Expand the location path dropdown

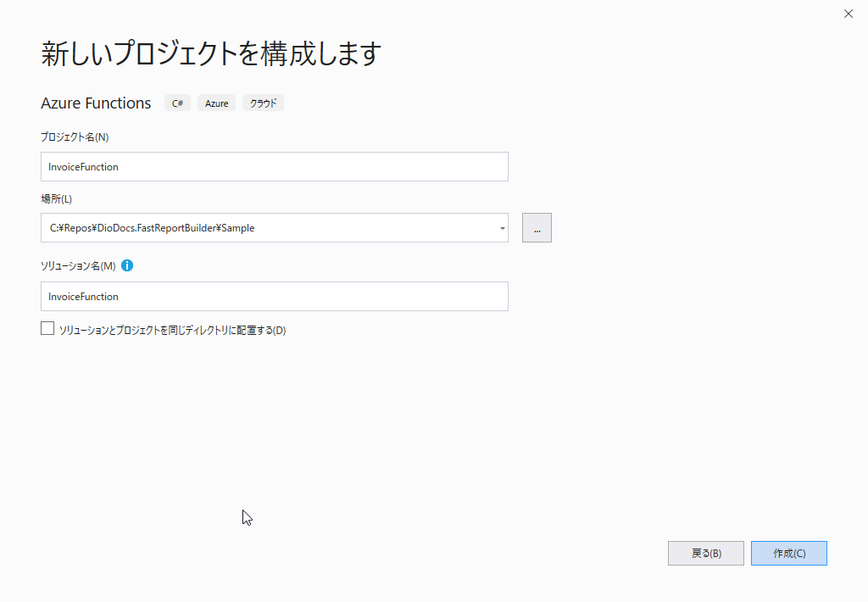click(502, 228)
